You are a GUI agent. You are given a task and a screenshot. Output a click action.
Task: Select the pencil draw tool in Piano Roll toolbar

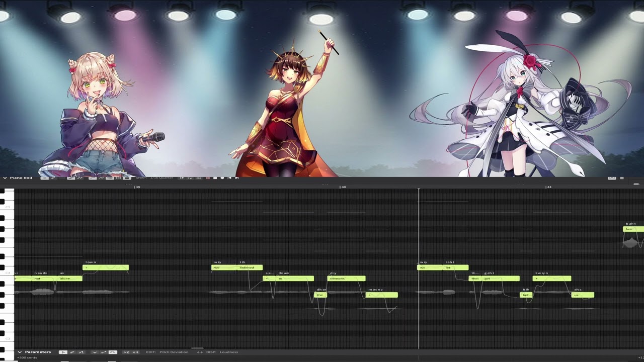(x=54, y=178)
